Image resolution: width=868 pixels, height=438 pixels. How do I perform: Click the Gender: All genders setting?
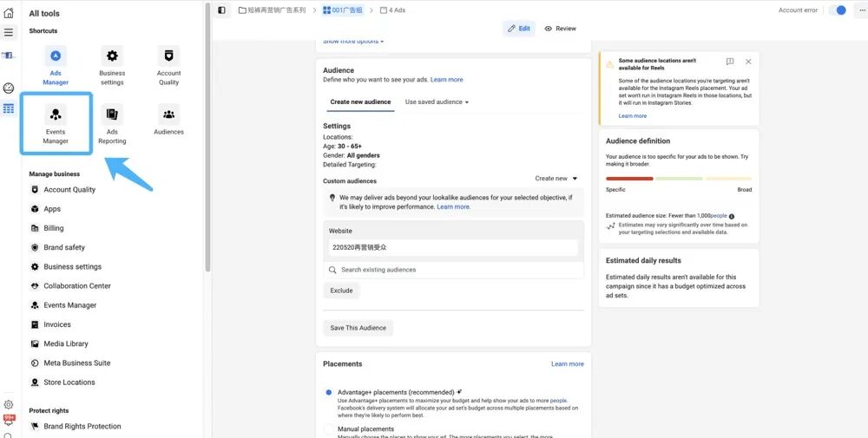point(352,155)
